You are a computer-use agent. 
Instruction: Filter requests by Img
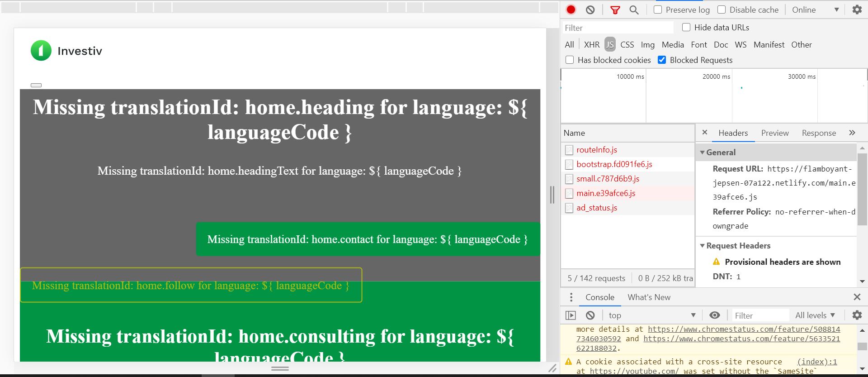pyautogui.click(x=648, y=44)
